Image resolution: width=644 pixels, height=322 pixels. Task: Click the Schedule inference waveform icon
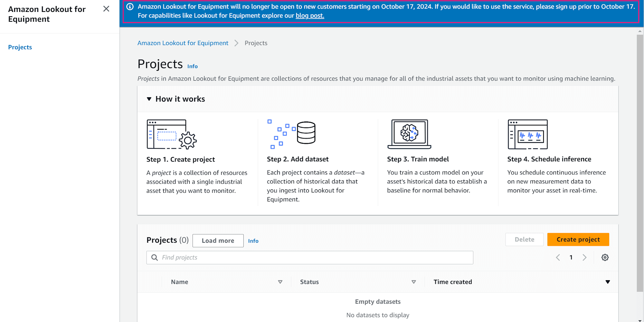click(x=528, y=134)
